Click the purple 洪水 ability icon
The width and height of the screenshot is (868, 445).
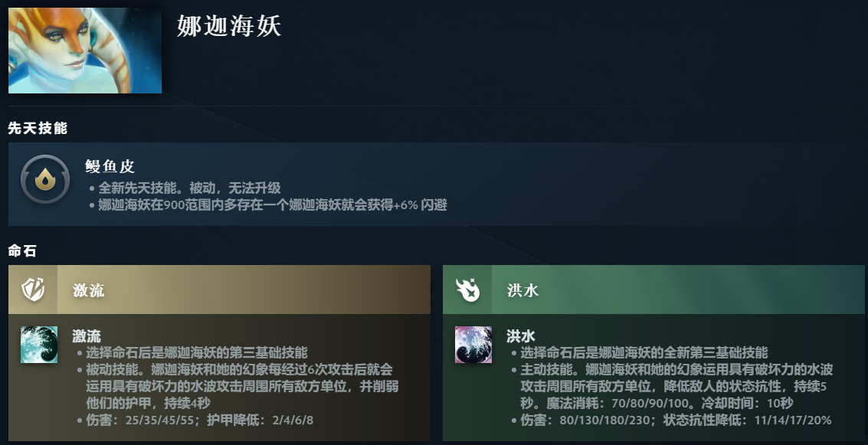click(473, 344)
